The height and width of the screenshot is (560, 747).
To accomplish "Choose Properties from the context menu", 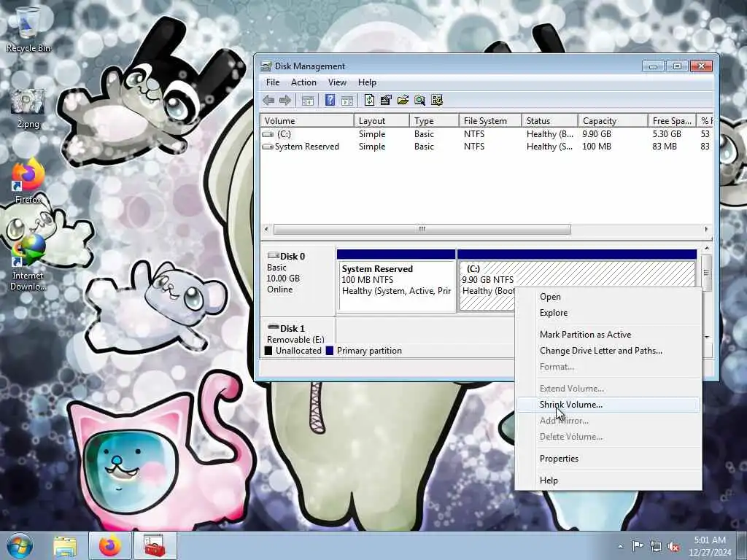I will click(608, 459).
